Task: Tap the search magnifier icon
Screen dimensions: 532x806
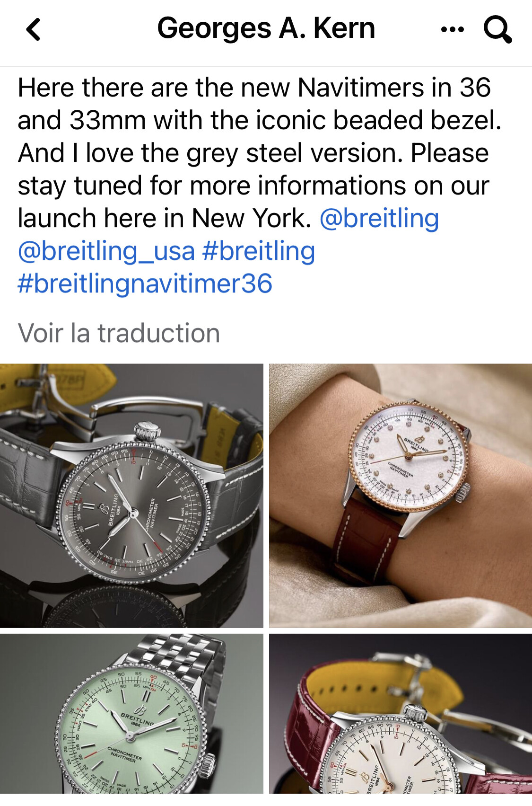Action: 497,29
